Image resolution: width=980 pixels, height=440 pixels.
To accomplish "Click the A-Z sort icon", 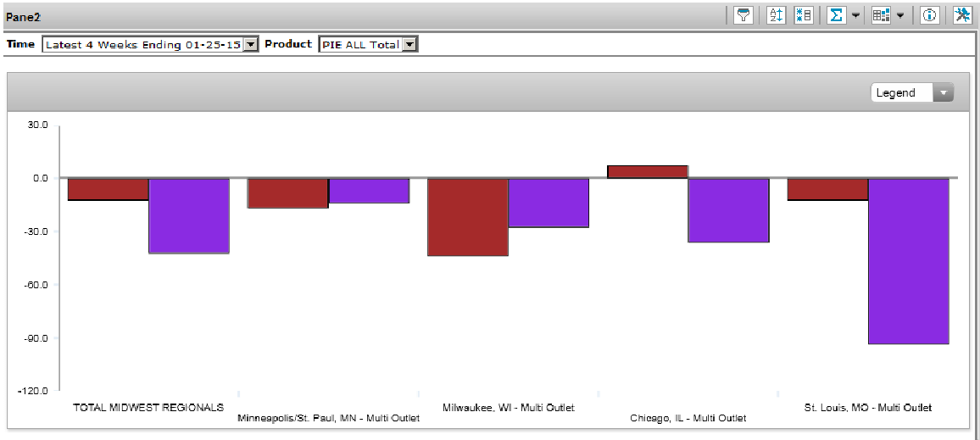I will click(777, 15).
